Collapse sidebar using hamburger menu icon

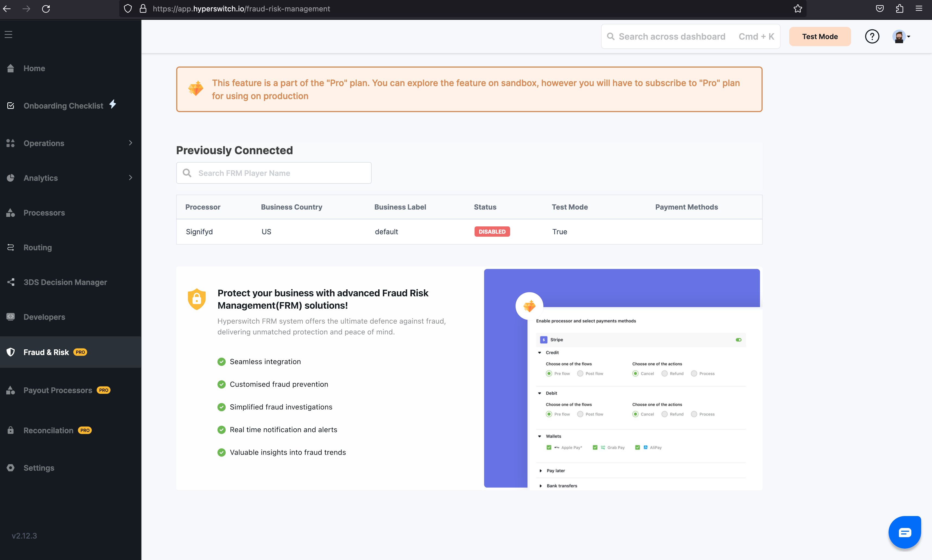pyautogui.click(x=8, y=35)
